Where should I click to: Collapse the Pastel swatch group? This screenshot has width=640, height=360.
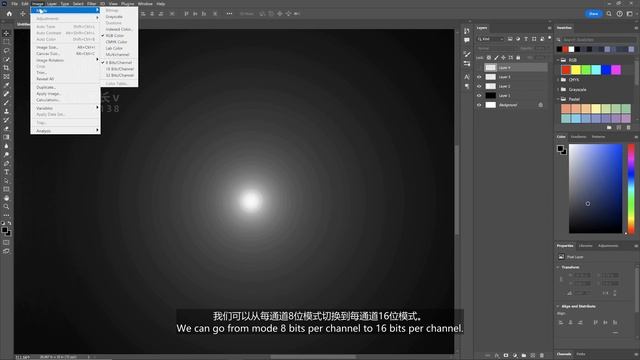pos(558,99)
